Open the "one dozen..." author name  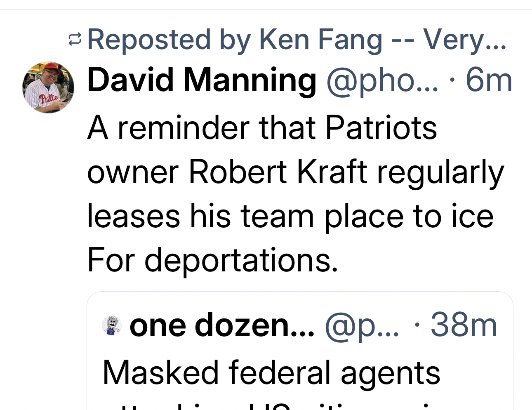[221, 325]
